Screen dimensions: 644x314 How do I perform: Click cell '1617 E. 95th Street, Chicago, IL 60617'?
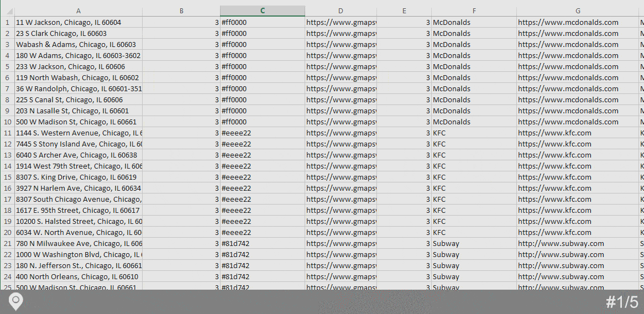(x=78, y=211)
